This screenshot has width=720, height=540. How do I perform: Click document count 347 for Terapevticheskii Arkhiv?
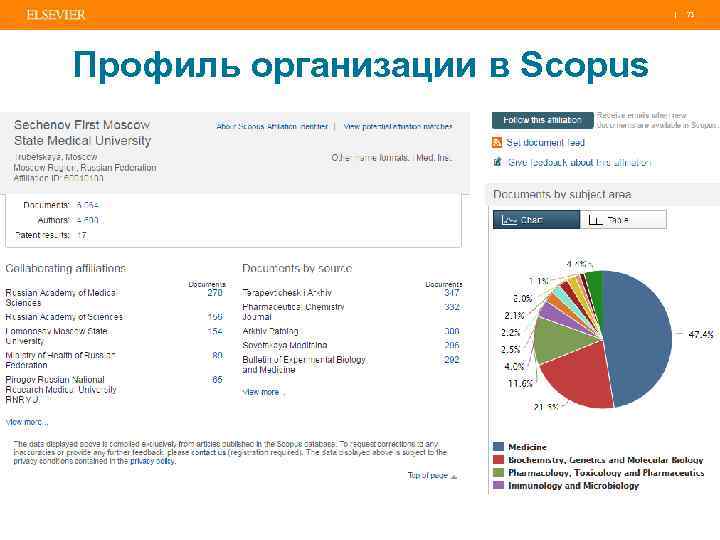click(x=452, y=293)
